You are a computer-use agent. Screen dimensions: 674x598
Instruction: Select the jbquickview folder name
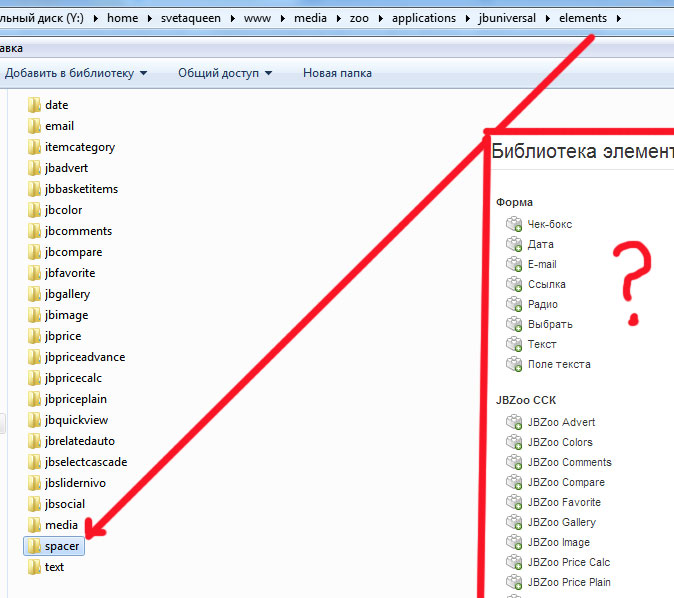coord(77,420)
